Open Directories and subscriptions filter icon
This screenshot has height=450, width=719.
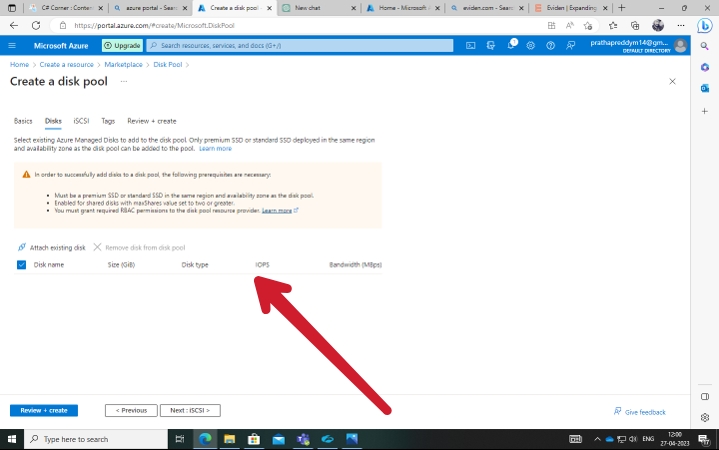[491, 45]
